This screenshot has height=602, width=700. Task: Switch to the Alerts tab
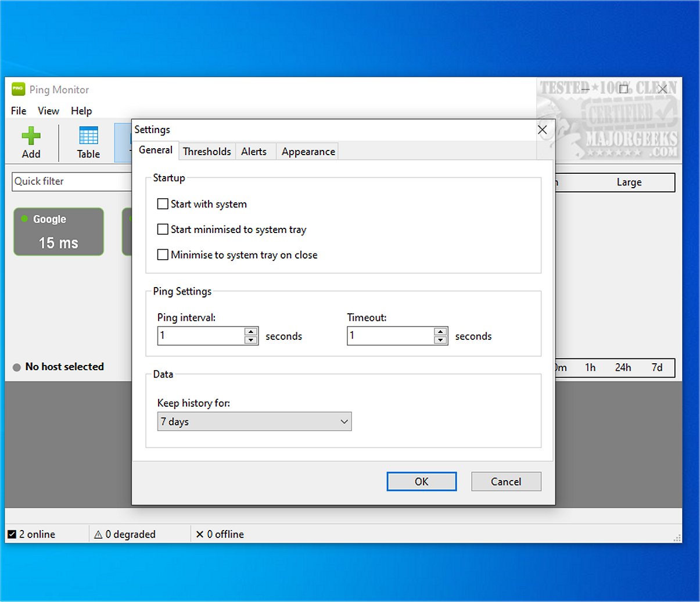coord(254,151)
